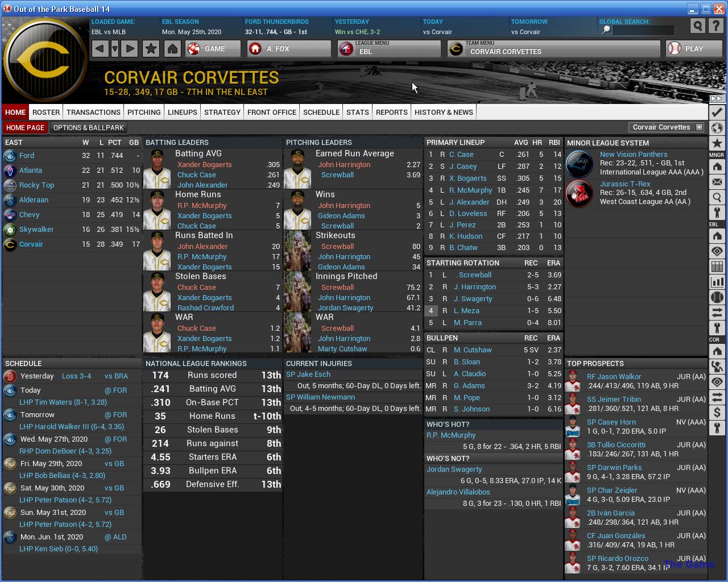Click the globe icon in right sidebar
Image resolution: width=728 pixels, height=582 pixels.
coord(717,128)
